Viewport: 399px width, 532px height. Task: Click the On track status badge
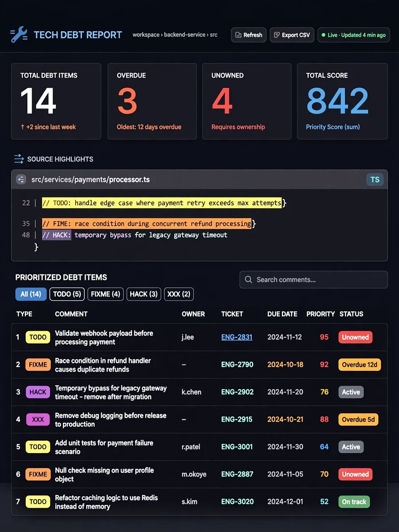coord(354,502)
